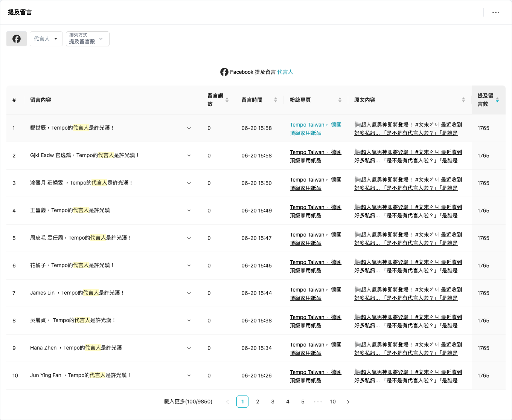Open original post link in row 1
This screenshot has width=512, height=420.
point(408,129)
